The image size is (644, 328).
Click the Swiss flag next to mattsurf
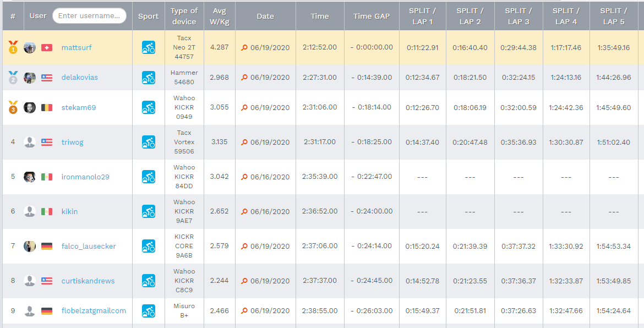pos(47,48)
